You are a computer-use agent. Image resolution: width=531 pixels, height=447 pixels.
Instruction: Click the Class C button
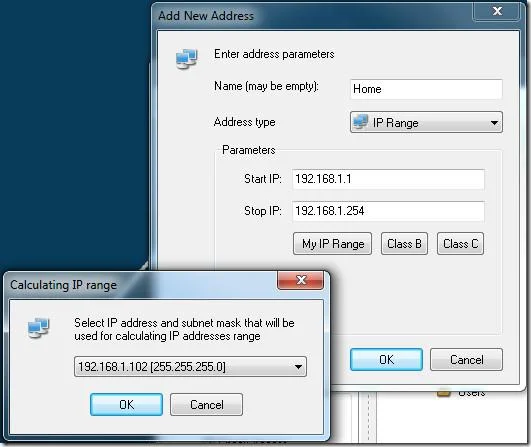tap(460, 244)
